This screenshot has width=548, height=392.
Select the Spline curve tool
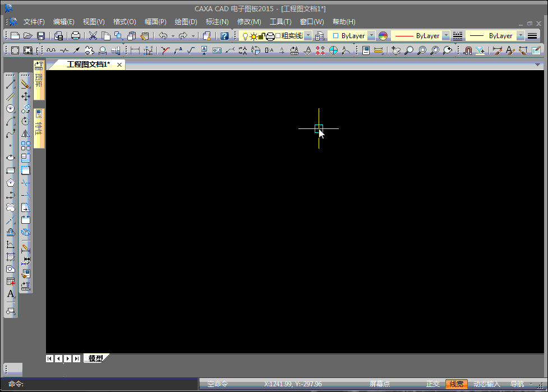click(11, 133)
